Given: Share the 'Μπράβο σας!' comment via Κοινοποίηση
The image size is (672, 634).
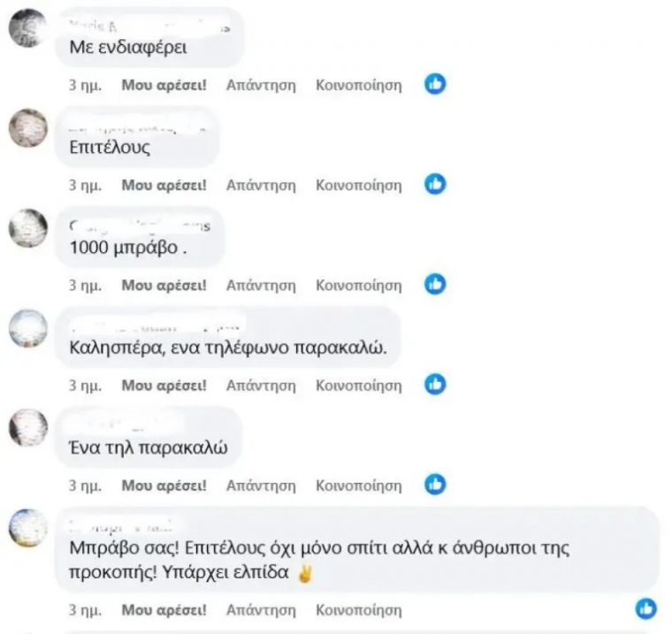Looking at the screenshot, I should click(x=359, y=610).
